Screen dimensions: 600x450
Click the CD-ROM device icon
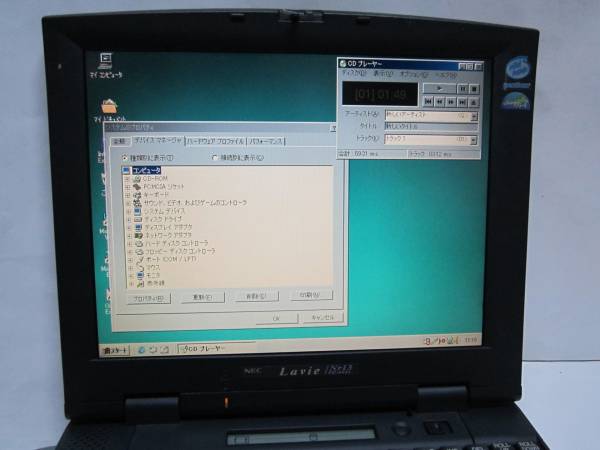pos(137,179)
